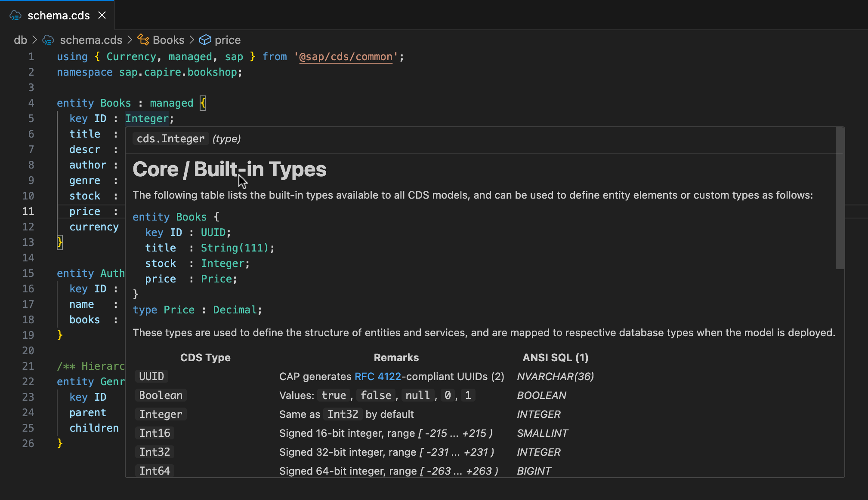Click 'genre' element on line 9
This screenshot has height=500, width=868.
pos(85,181)
